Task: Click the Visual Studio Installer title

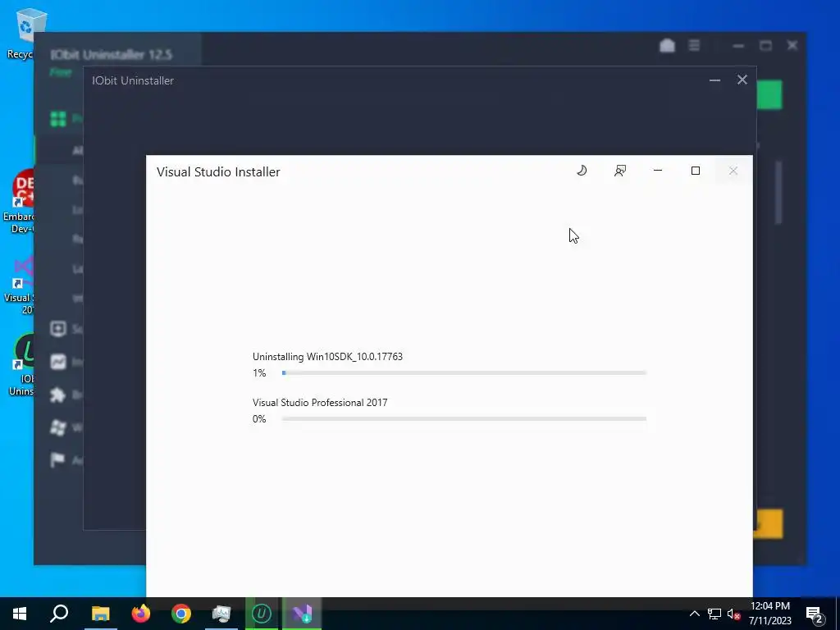Action: pos(218,172)
